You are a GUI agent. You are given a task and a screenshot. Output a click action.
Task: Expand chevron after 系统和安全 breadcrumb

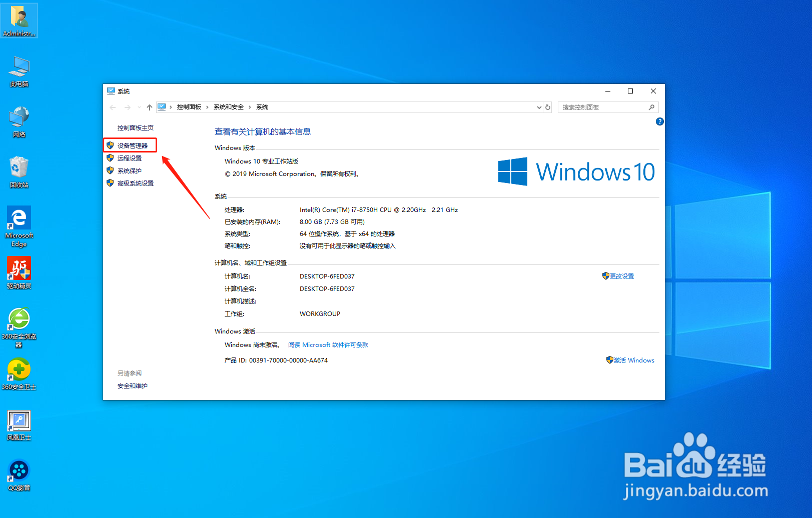[250, 107]
